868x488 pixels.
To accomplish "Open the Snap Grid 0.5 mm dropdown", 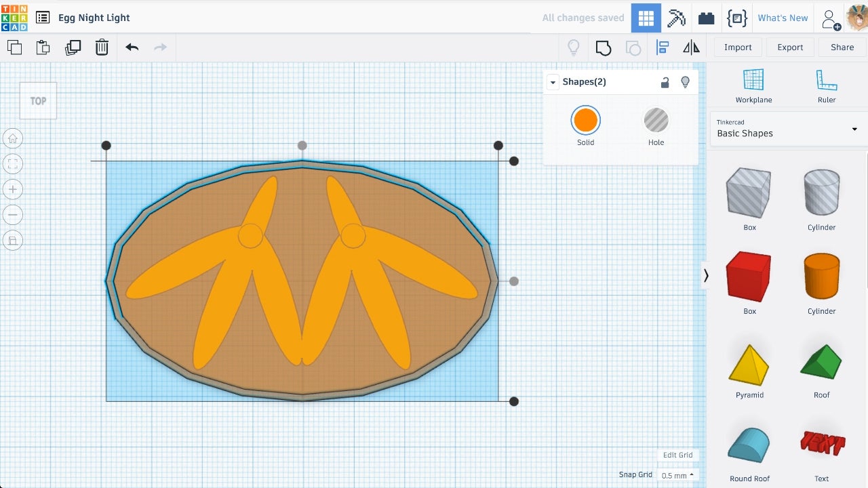I will (x=677, y=475).
